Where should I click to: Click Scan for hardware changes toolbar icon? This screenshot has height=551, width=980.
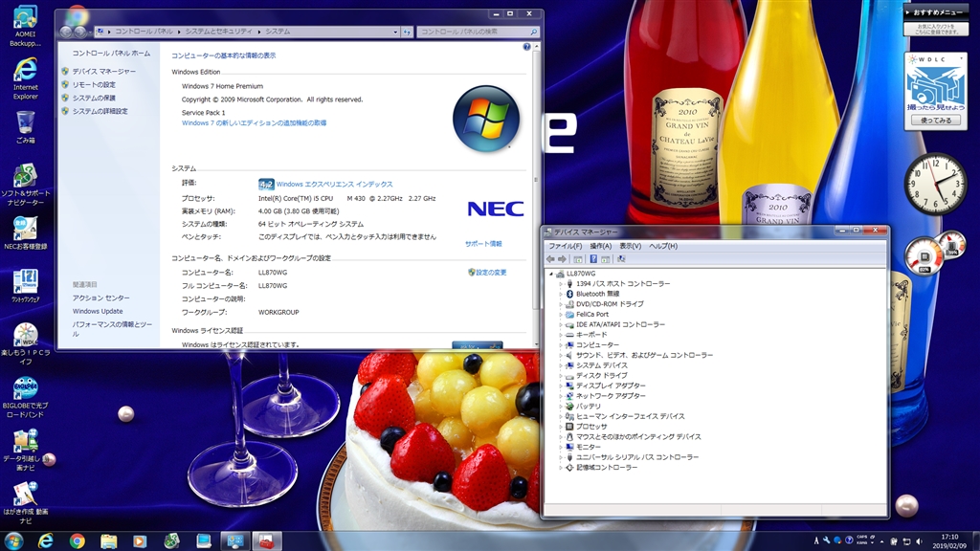[622, 258]
